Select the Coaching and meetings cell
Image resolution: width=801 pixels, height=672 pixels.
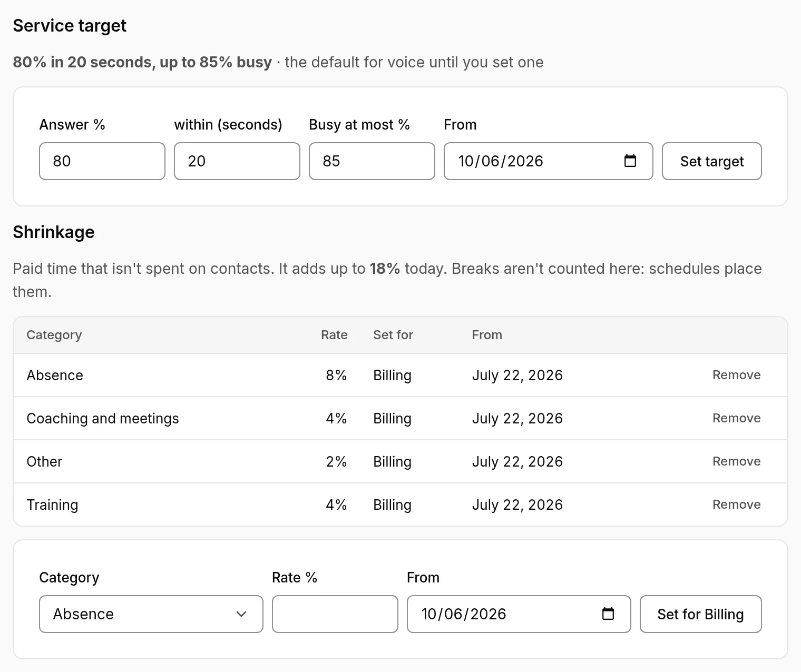(103, 418)
